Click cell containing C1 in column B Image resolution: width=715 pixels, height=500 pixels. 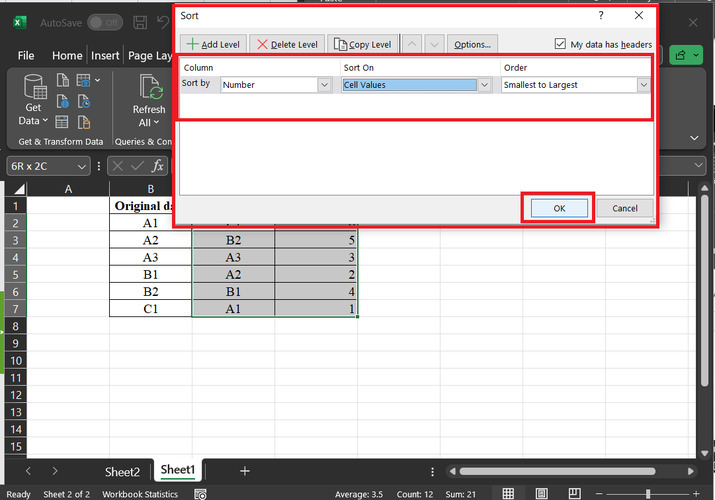[150, 309]
